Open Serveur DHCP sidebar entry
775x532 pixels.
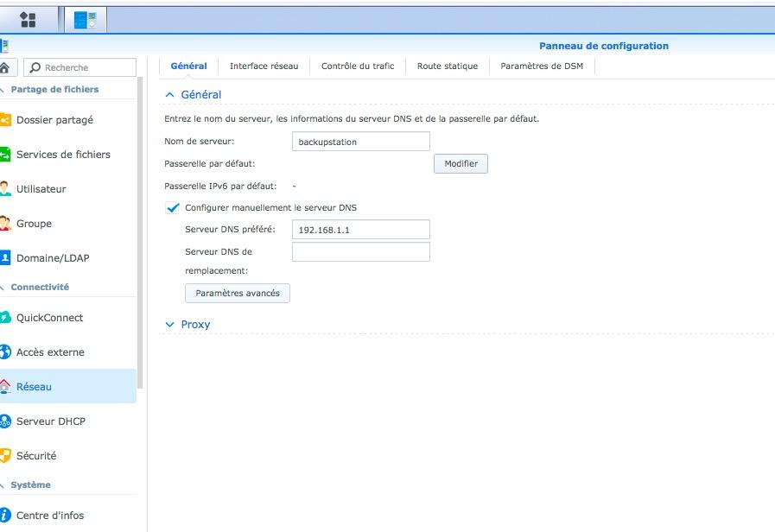[68, 421]
